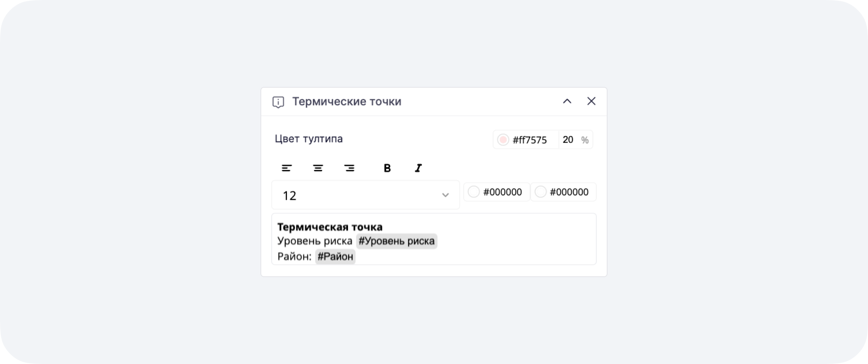
Task: Open the tooltip color picker circle
Action: 503,139
